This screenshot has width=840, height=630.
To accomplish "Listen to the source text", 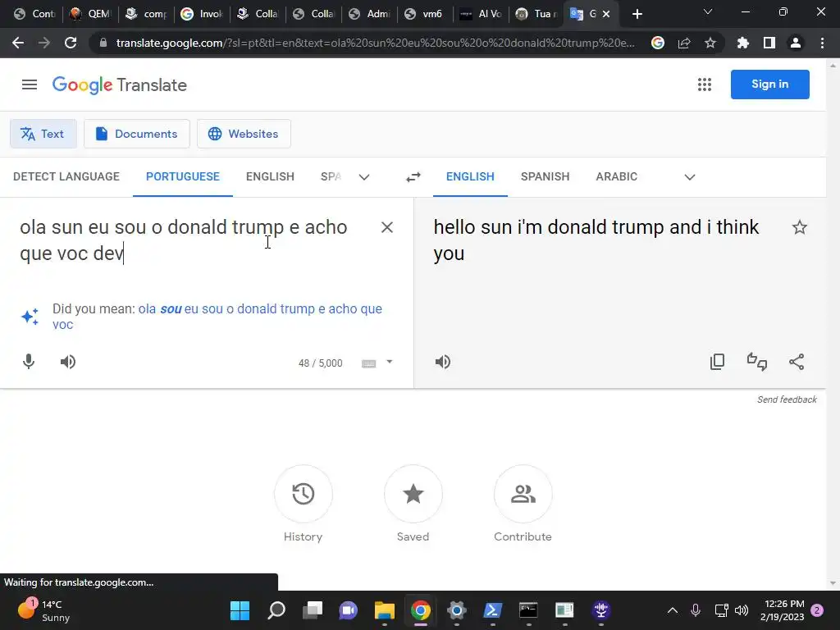I will point(68,362).
